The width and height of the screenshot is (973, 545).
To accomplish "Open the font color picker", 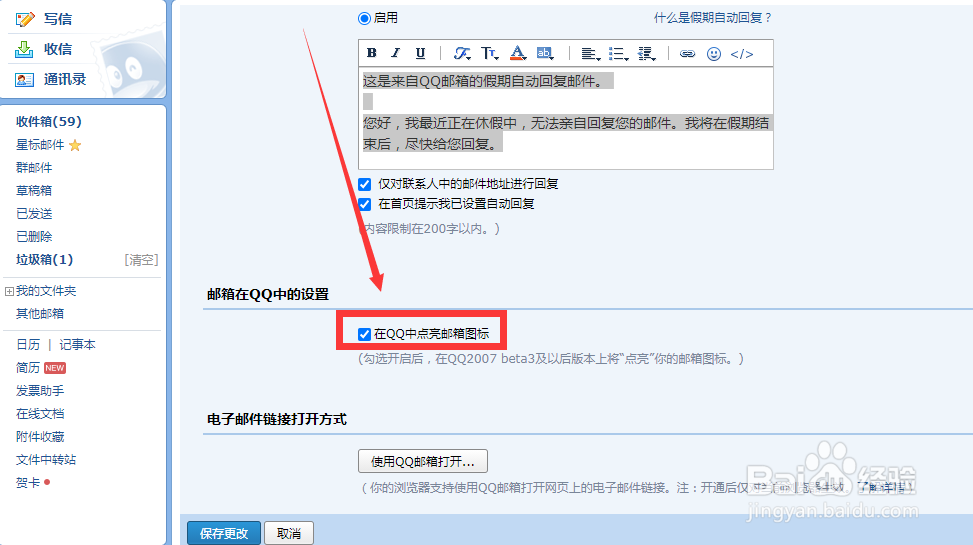I will click(x=518, y=53).
